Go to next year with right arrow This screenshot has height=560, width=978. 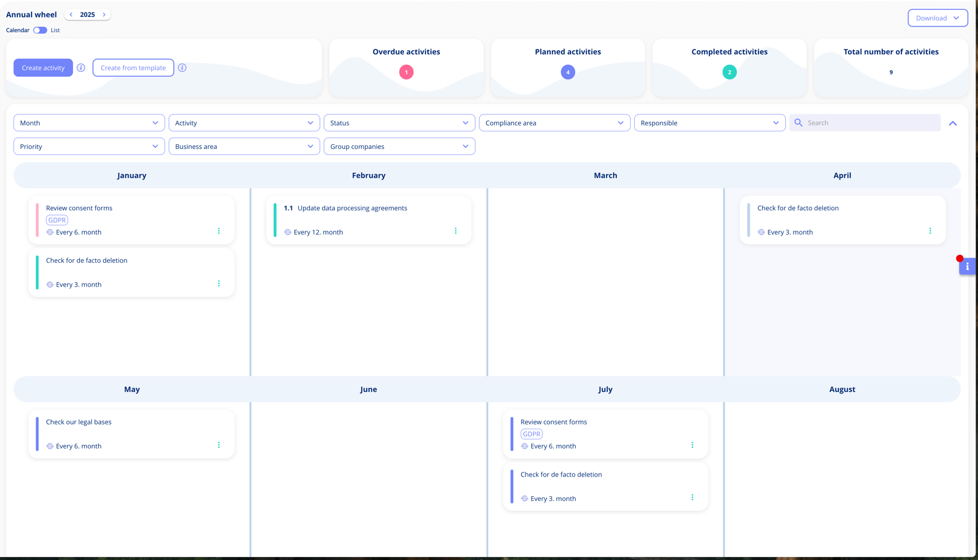[x=104, y=15]
